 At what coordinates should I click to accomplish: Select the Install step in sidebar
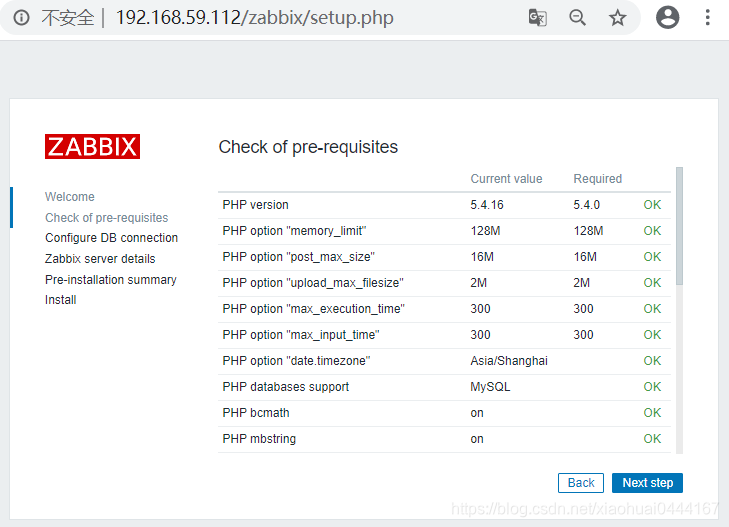click(x=60, y=300)
